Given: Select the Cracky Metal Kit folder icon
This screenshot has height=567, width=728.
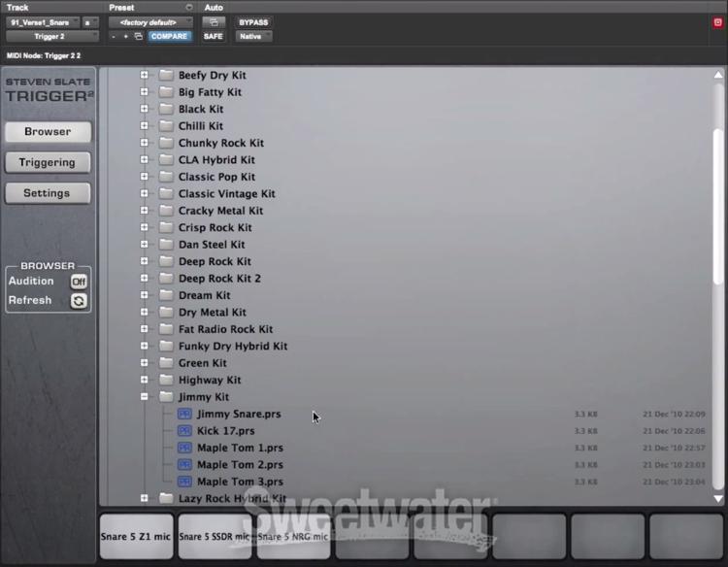Looking at the screenshot, I should coord(166,211).
